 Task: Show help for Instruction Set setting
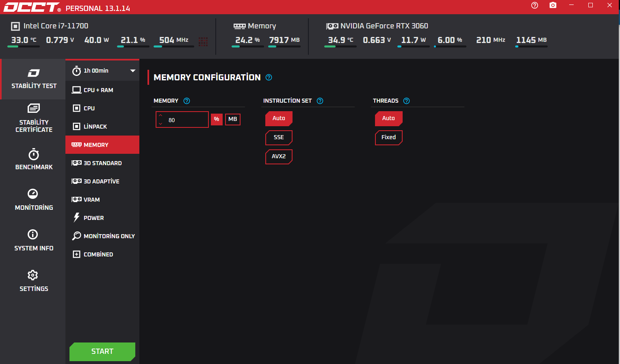(x=320, y=101)
